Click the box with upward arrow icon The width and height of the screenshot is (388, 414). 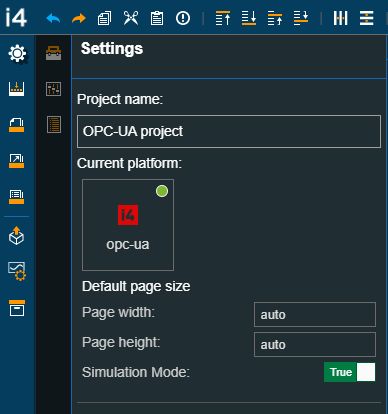click(x=16, y=236)
